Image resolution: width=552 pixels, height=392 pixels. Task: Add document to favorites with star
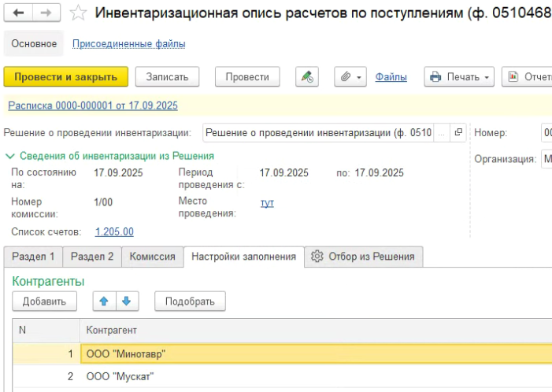(x=77, y=13)
